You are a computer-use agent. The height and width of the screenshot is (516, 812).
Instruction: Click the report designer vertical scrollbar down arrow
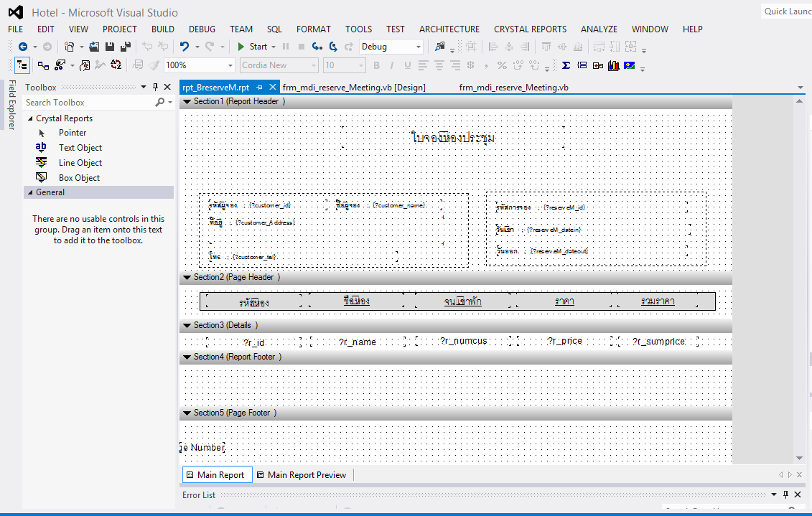coord(800,459)
